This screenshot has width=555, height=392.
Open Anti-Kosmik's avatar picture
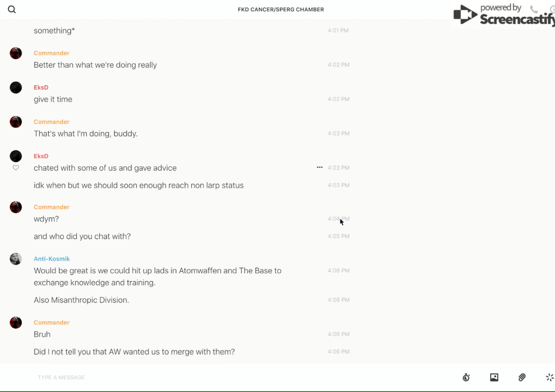(x=16, y=259)
